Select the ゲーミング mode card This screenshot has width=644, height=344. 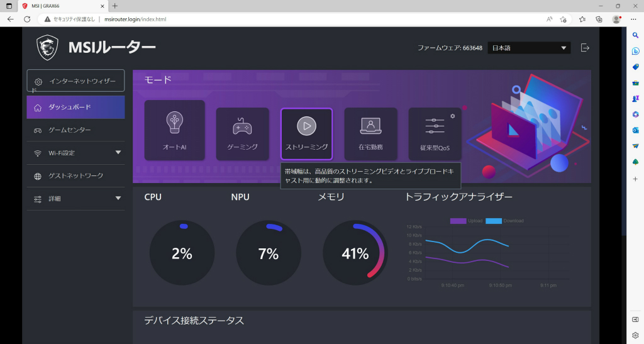[x=242, y=134]
